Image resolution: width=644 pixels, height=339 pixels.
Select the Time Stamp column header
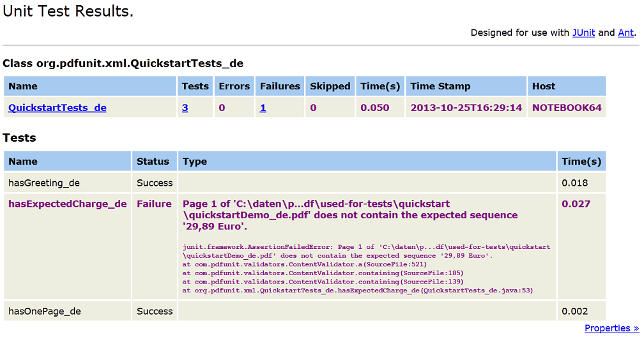pos(440,86)
